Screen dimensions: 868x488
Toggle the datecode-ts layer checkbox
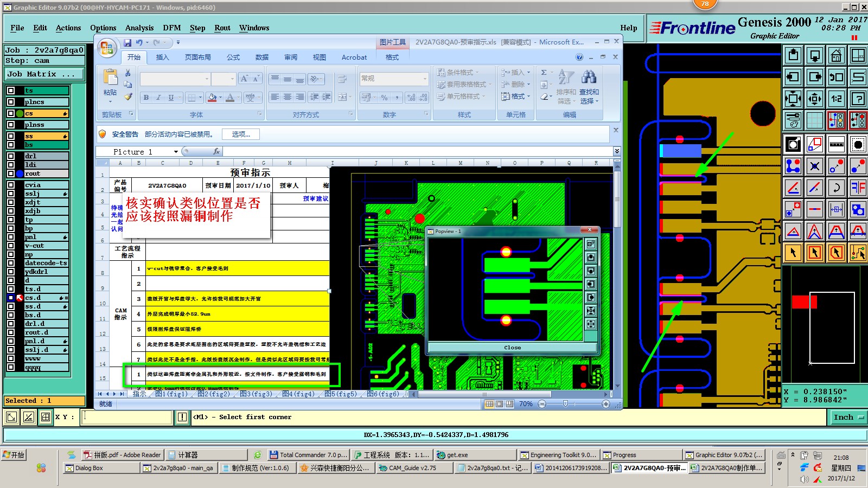[11, 263]
